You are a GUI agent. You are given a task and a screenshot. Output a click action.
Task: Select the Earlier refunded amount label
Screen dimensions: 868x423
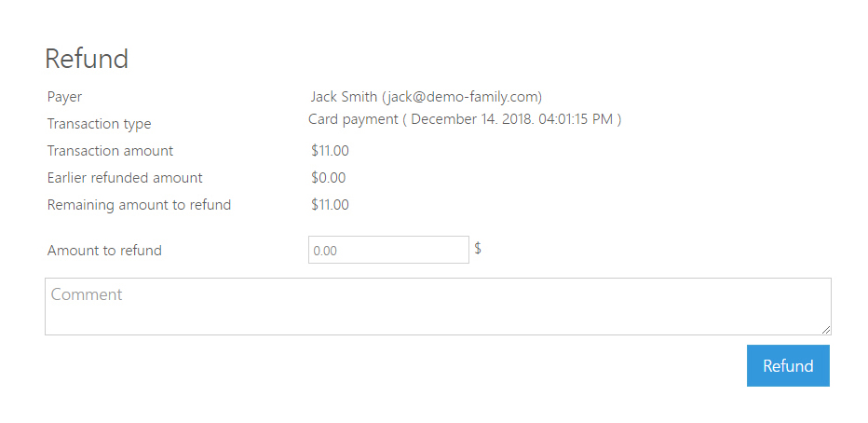tap(125, 178)
